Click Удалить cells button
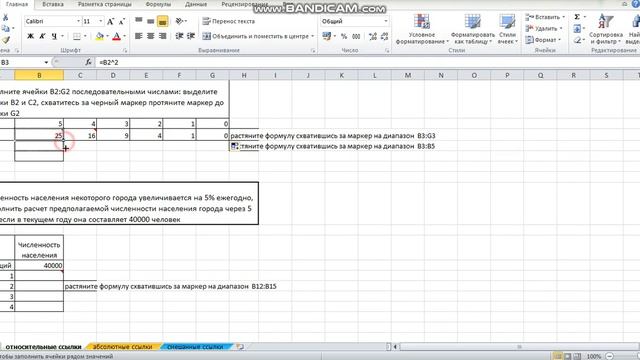Screen dimensions: 640x360 tap(544, 29)
